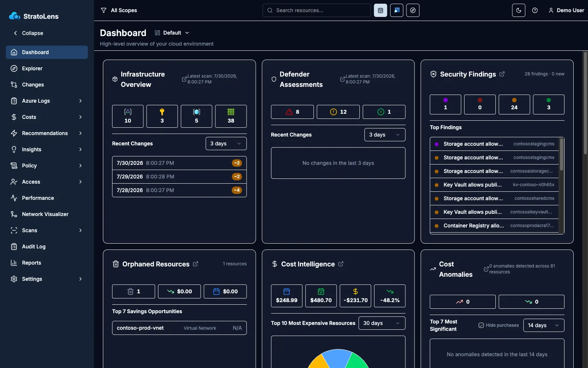Screen dimensions: 588x368
Task: Expand Policy submenu
Action: pyautogui.click(x=47, y=166)
